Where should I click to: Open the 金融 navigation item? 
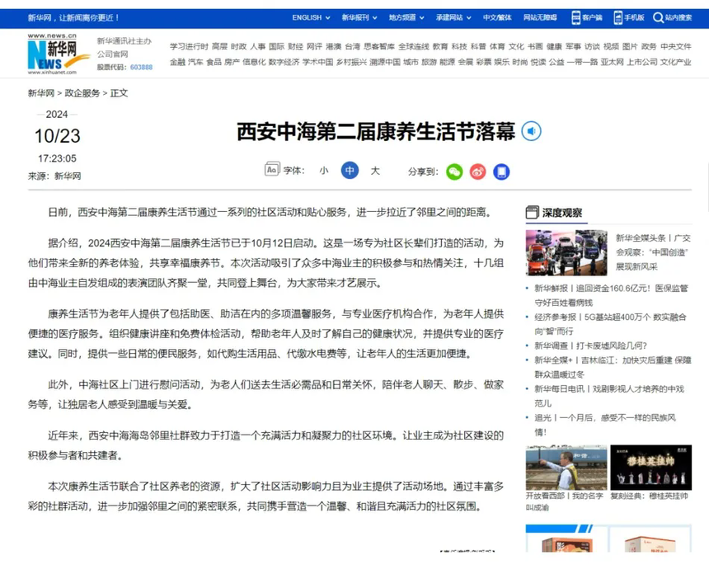coord(178,62)
